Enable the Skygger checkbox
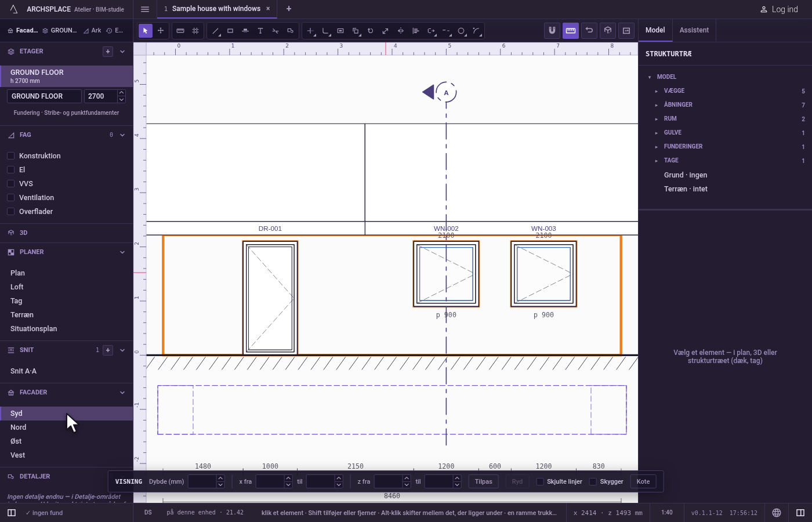This screenshot has height=522, width=812. pos(593,482)
